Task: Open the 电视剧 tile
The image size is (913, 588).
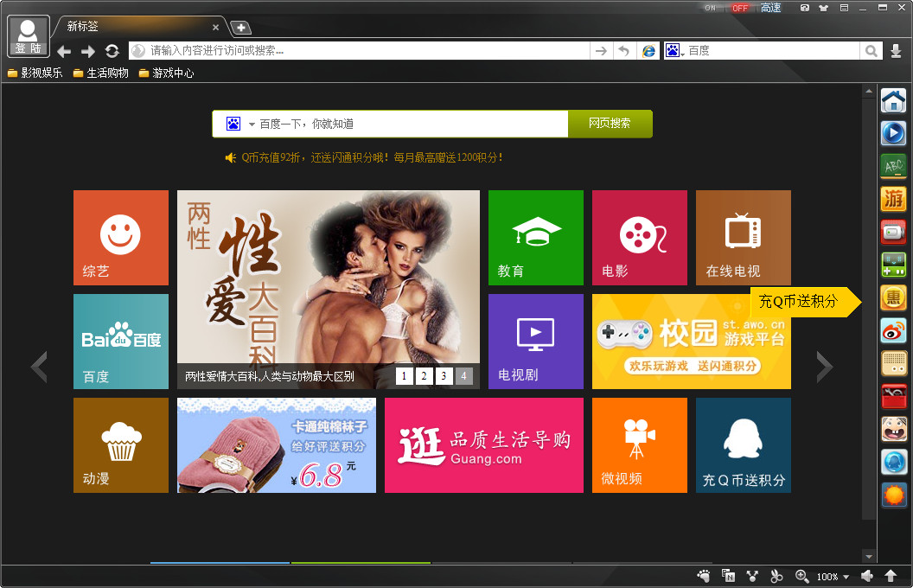Action: [536, 342]
